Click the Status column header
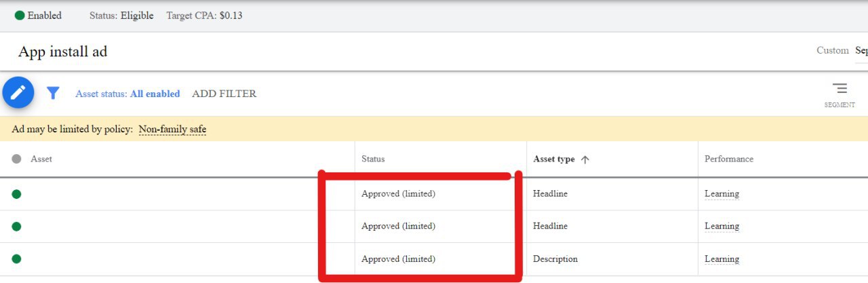 point(373,159)
